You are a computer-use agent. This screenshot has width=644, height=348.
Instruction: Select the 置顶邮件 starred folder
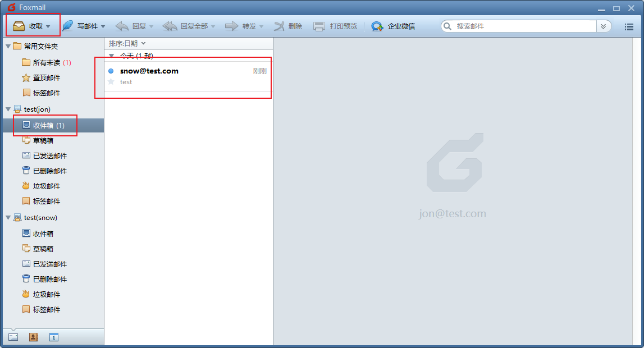coord(41,77)
